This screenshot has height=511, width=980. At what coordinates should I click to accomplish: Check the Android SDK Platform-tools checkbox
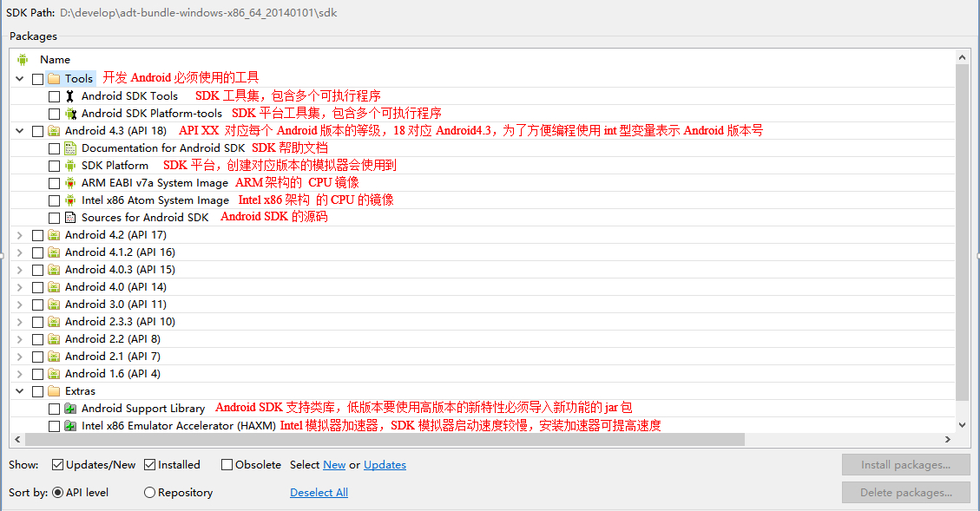pos(55,114)
